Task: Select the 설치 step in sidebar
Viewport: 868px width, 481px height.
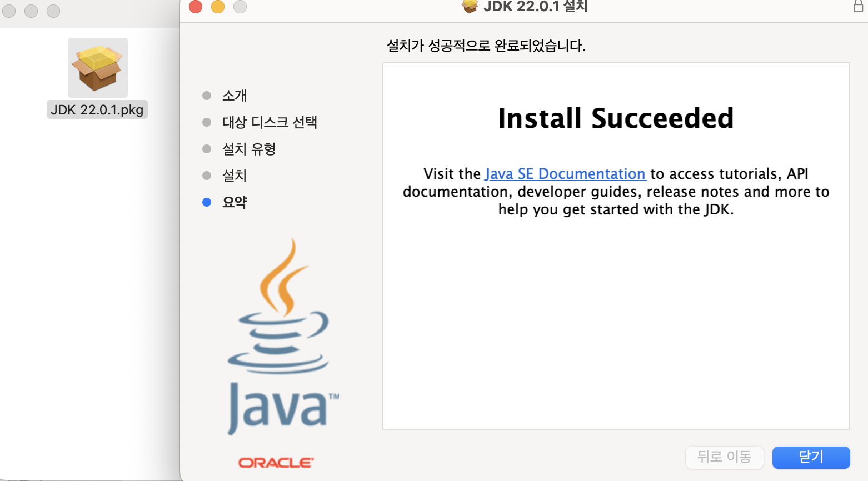Action: tap(234, 176)
